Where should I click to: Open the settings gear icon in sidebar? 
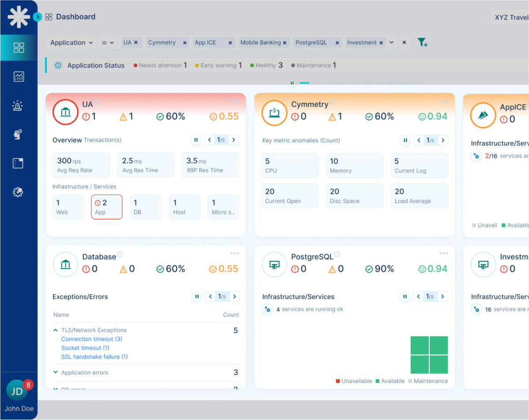(x=19, y=192)
